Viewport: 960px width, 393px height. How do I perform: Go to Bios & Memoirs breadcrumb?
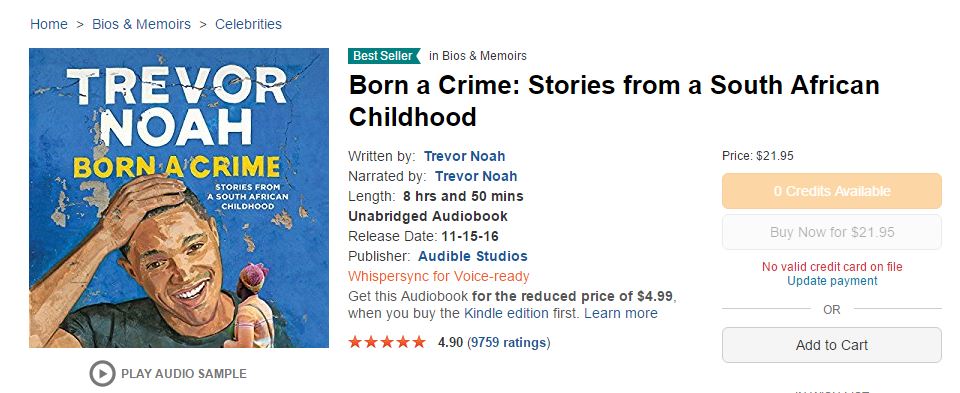[x=141, y=24]
